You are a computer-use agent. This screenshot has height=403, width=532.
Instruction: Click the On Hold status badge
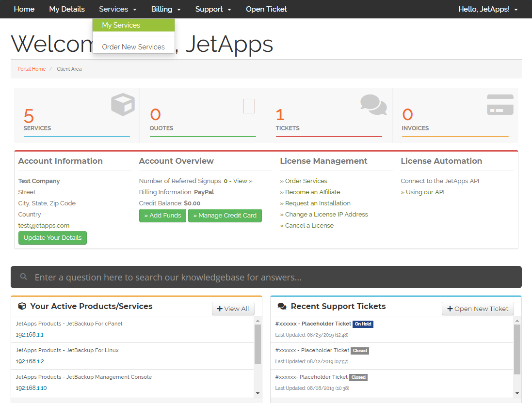tap(363, 324)
